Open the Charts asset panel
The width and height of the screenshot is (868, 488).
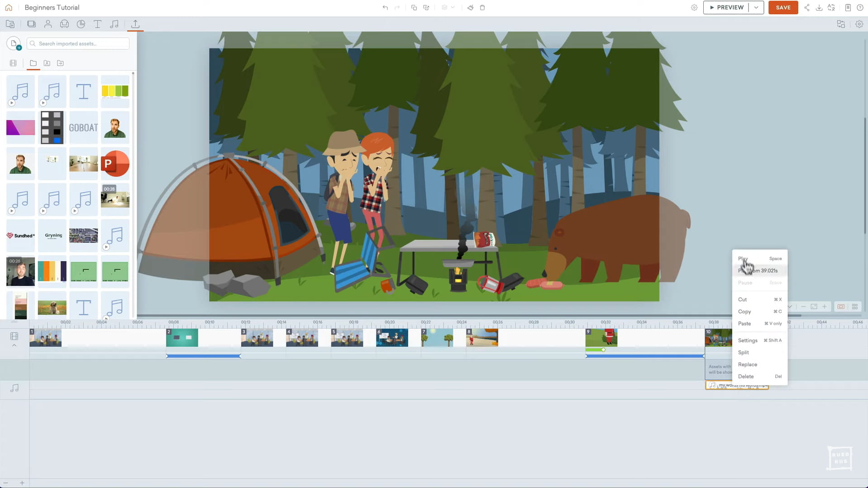pos(81,24)
